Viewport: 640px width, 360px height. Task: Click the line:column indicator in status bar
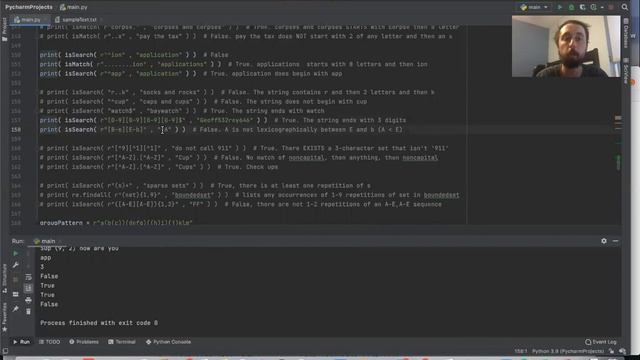[x=520, y=351]
